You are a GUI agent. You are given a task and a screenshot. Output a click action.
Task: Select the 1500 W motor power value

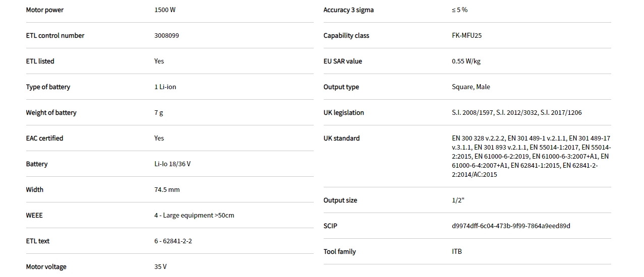coord(165,10)
